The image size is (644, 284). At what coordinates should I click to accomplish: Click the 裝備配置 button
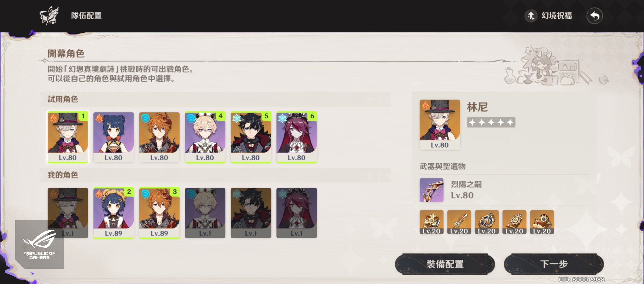445,264
